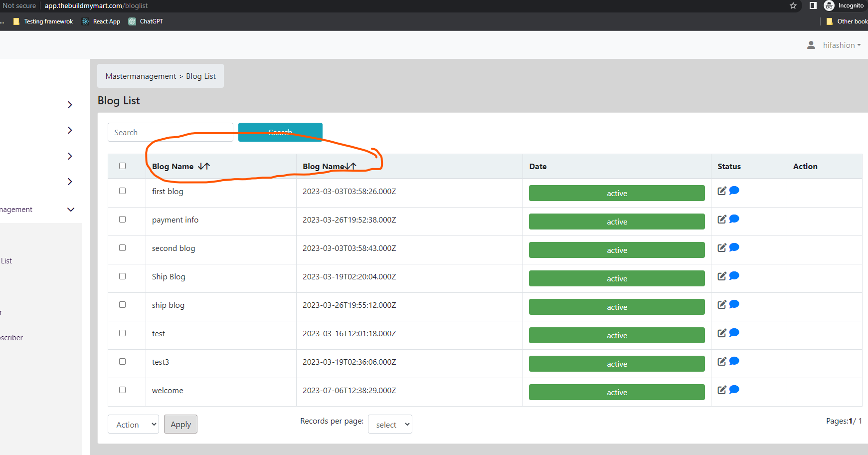
Task: Expand the third sidebar chevron menu
Action: pyautogui.click(x=70, y=156)
